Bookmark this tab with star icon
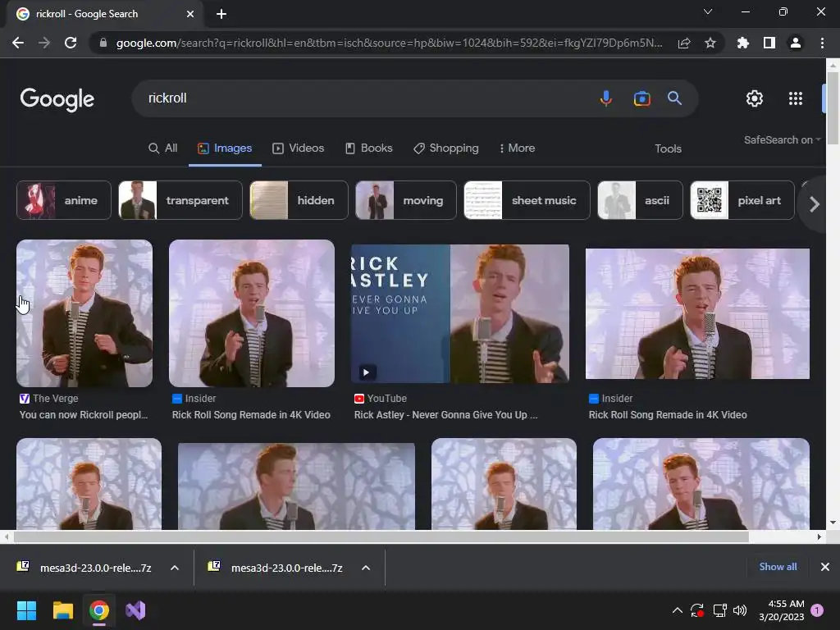Viewport: 840px width, 630px height. click(710, 43)
